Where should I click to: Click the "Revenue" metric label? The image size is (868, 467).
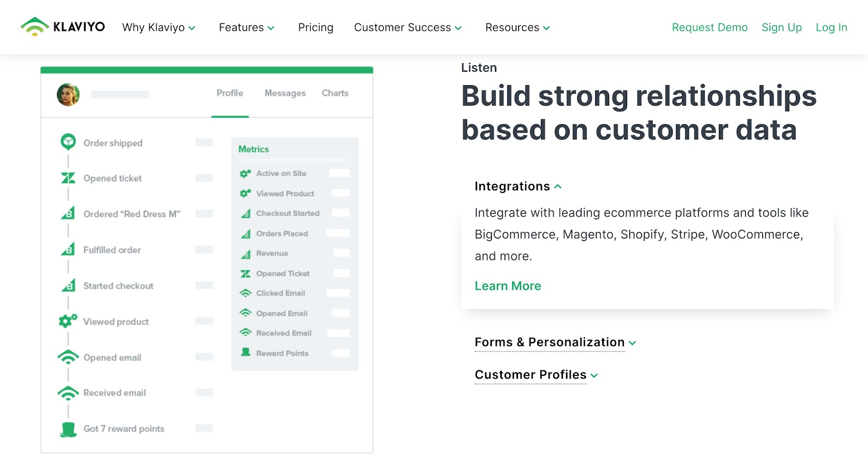coord(272,253)
